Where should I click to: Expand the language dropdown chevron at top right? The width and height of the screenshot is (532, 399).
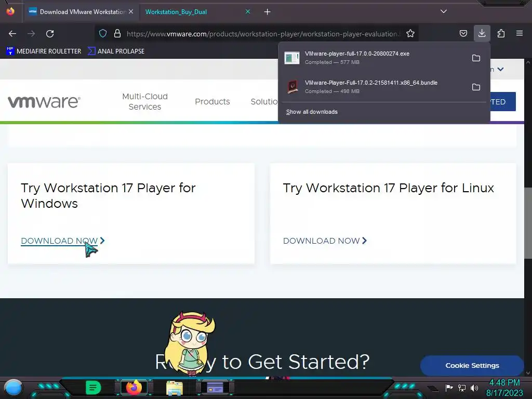tap(500, 69)
